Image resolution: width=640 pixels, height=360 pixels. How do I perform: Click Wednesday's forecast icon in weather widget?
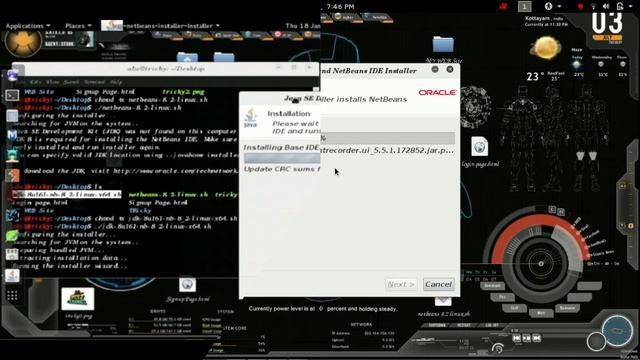(x=601, y=64)
